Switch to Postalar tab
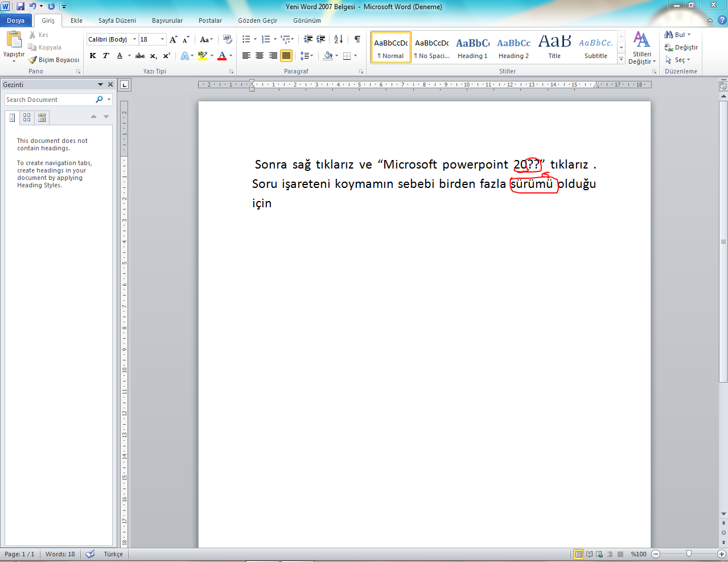 [211, 20]
